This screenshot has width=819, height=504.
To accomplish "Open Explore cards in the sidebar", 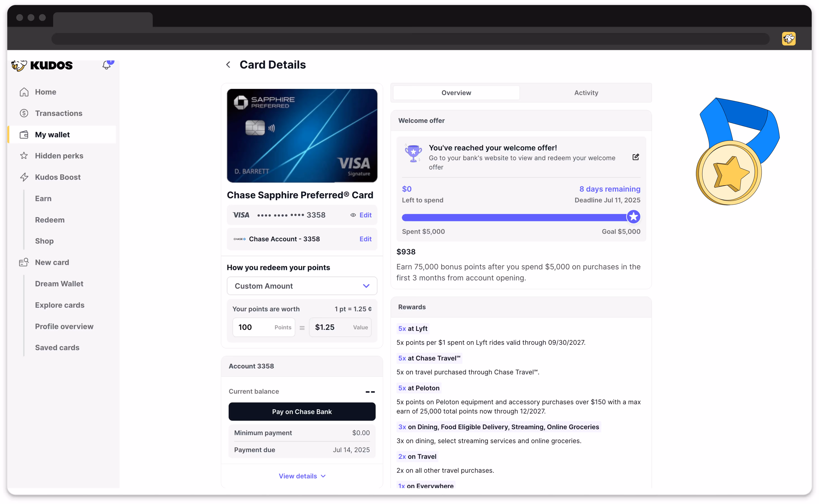I will pyautogui.click(x=60, y=305).
